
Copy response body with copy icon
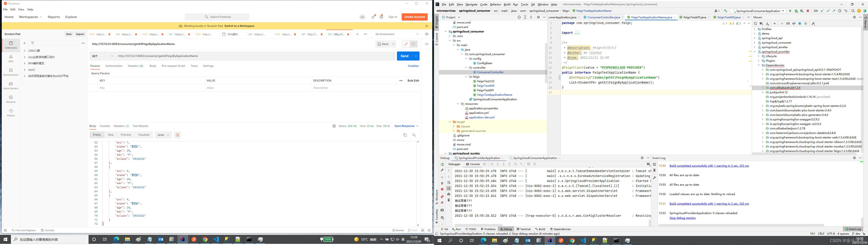pyautogui.click(x=405, y=135)
